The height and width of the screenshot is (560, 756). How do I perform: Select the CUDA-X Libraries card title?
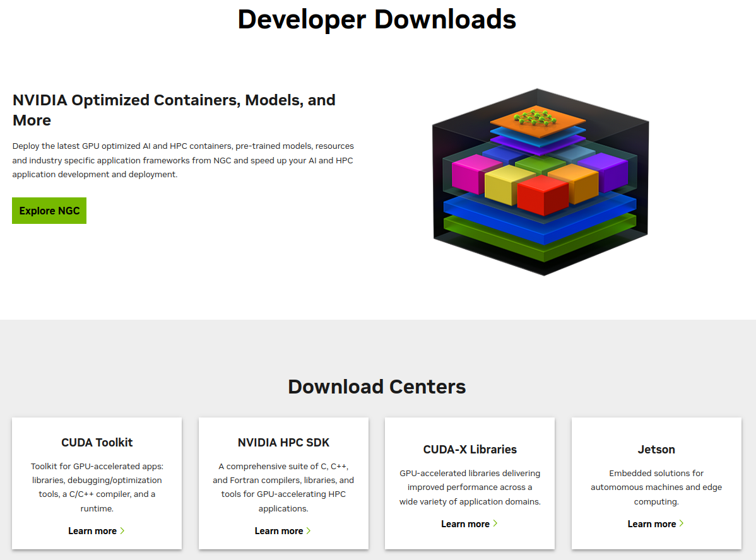point(470,450)
